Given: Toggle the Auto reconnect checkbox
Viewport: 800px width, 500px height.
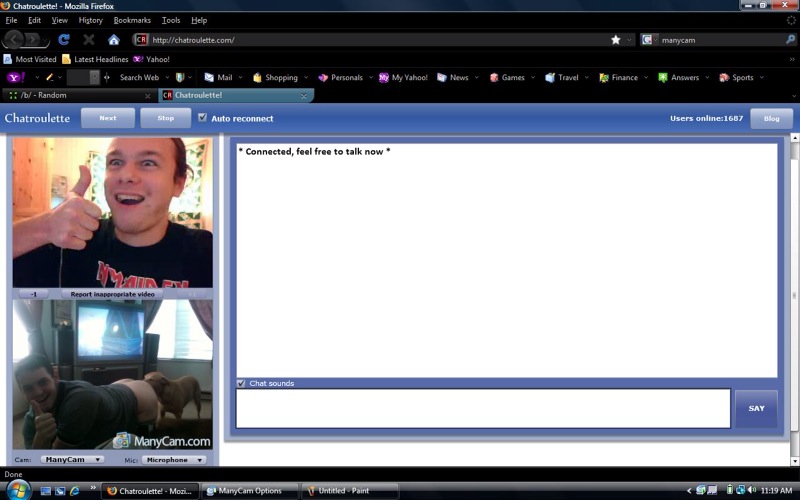Looking at the screenshot, I should click(203, 118).
